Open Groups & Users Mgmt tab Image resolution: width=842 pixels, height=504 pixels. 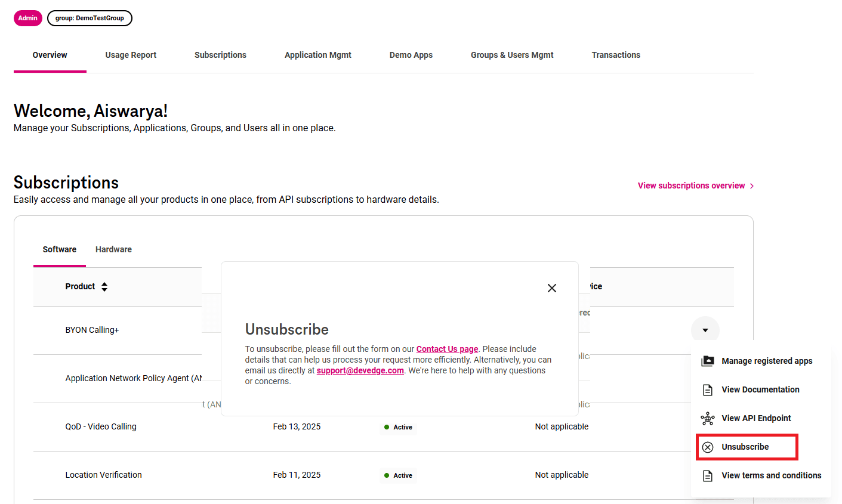512,55
